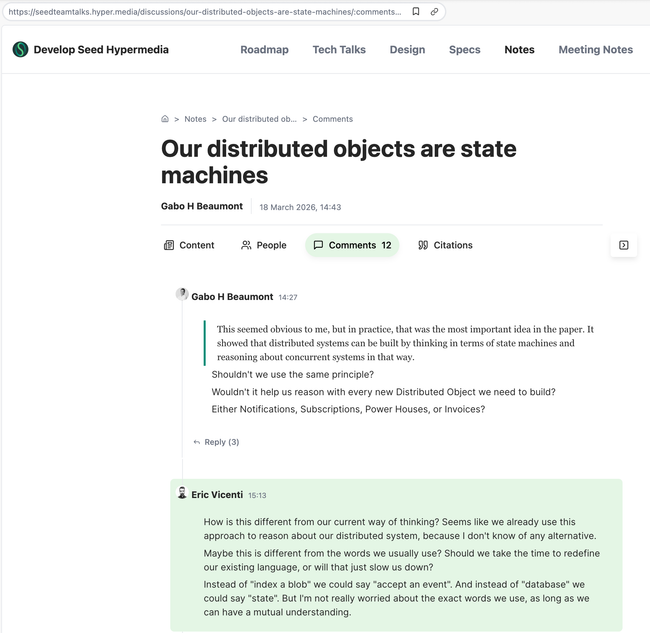650x633 pixels.
Task: Click the home icon in the breadcrumbs
Action: (165, 119)
